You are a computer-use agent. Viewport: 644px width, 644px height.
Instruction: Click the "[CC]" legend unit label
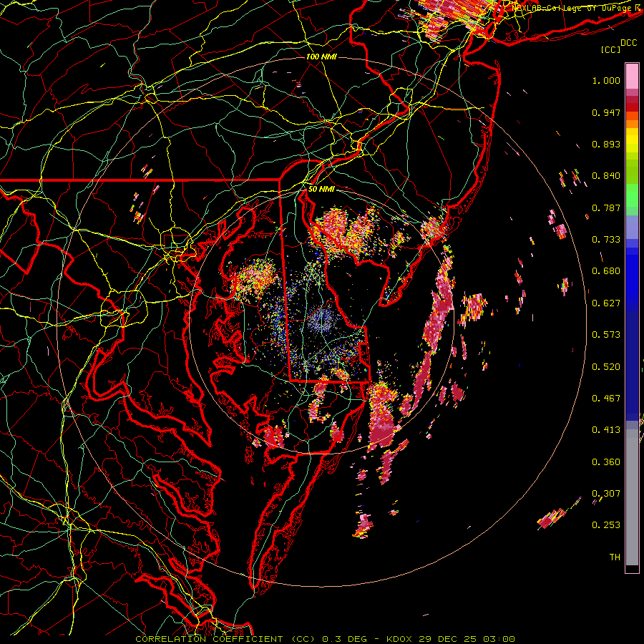coord(611,49)
